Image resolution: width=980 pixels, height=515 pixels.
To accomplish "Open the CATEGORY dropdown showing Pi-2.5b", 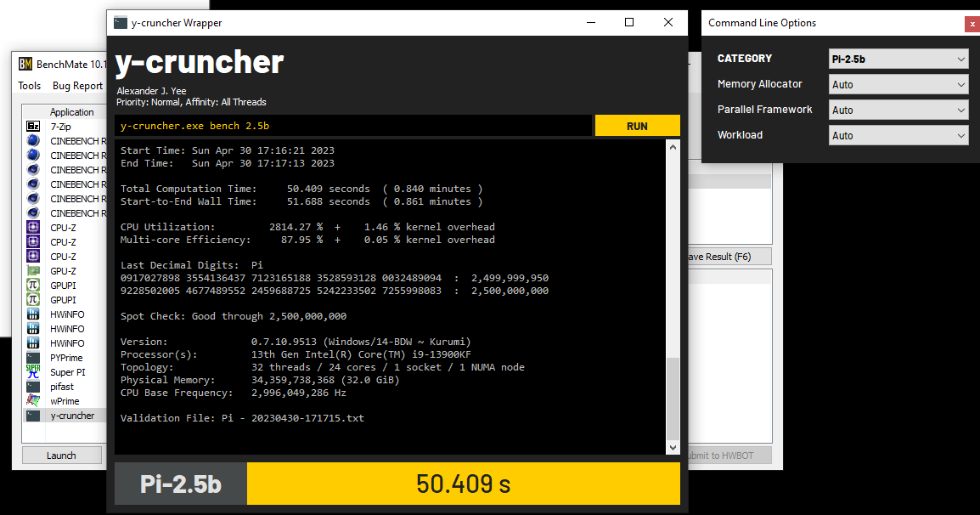I will (x=898, y=59).
